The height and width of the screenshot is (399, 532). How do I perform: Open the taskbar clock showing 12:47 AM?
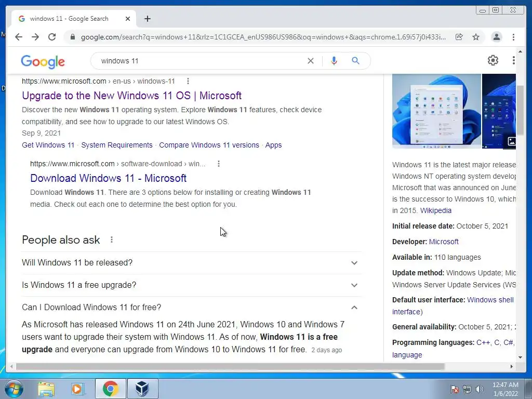pos(505,389)
